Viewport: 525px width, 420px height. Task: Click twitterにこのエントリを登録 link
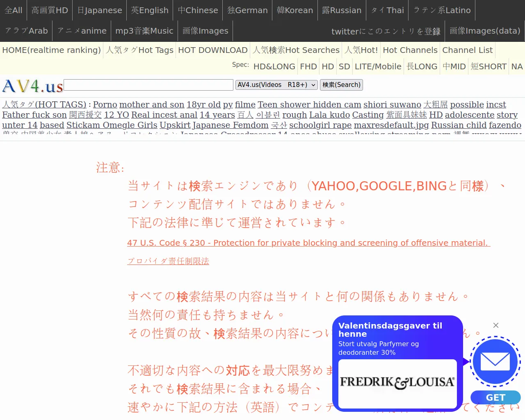pyautogui.click(x=386, y=32)
